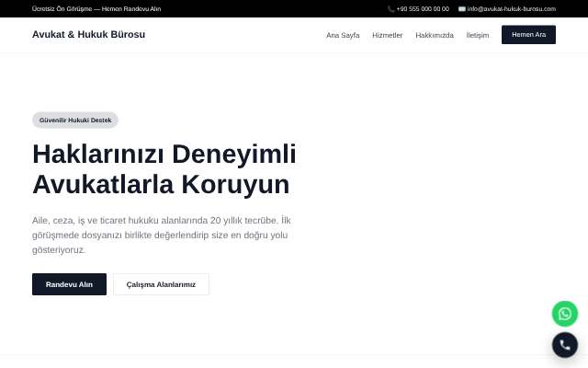Screen dimensions: 588x368
Task: Go to Ana Sayfa menu item
Action: (x=343, y=35)
